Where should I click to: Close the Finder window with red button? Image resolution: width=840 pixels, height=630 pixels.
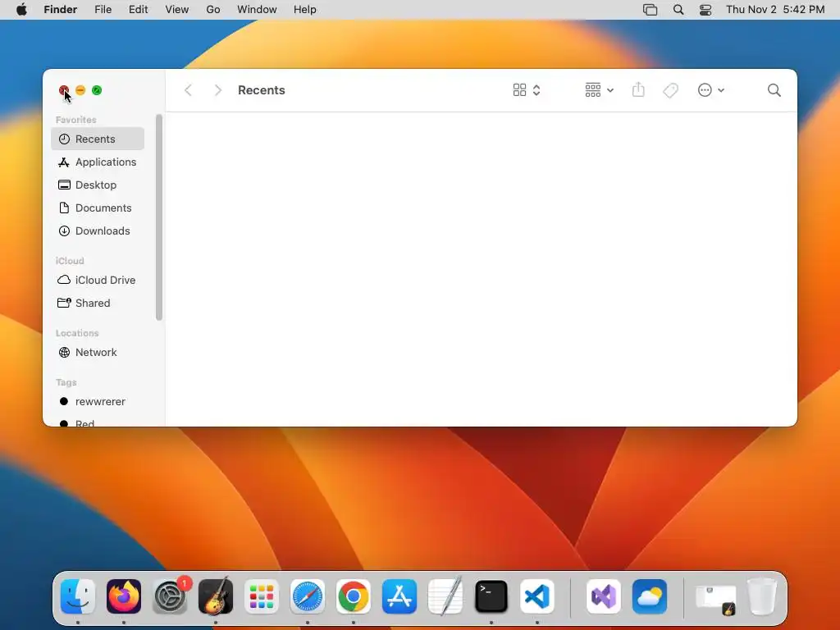click(64, 90)
